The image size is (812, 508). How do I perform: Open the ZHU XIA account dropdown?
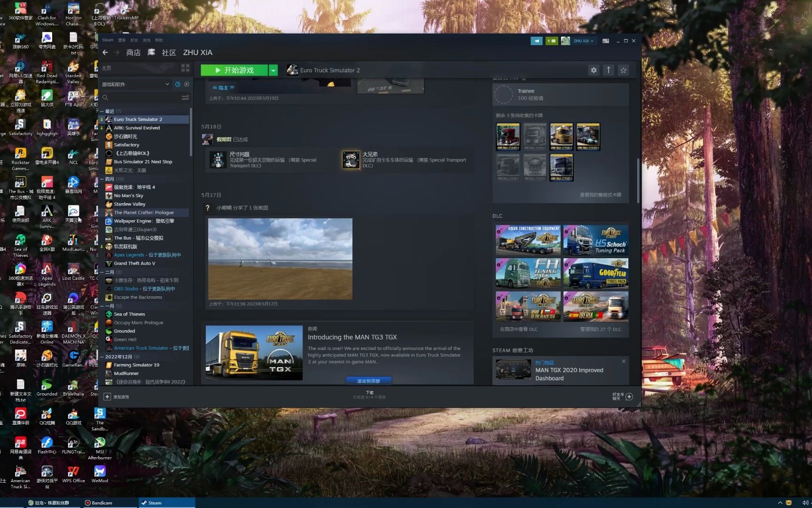[x=583, y=41]
